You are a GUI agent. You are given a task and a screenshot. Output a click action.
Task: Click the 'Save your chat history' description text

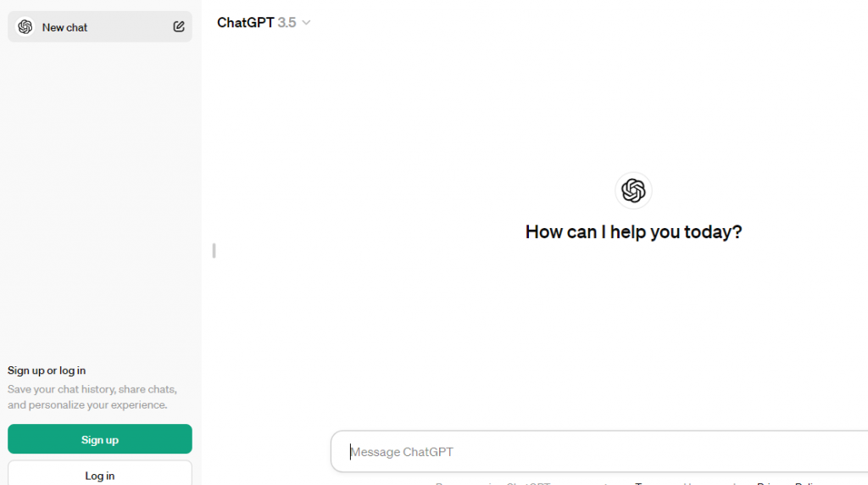tap(92, 397)
